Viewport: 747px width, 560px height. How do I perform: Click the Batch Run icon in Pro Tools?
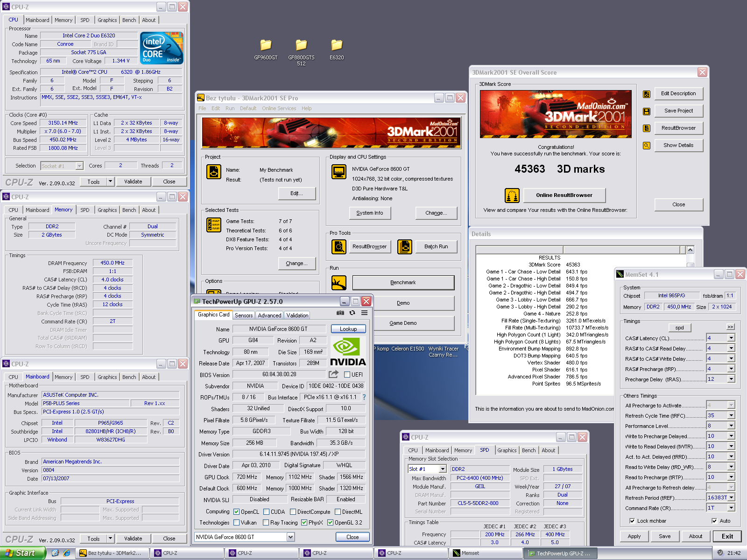(405, 246)
